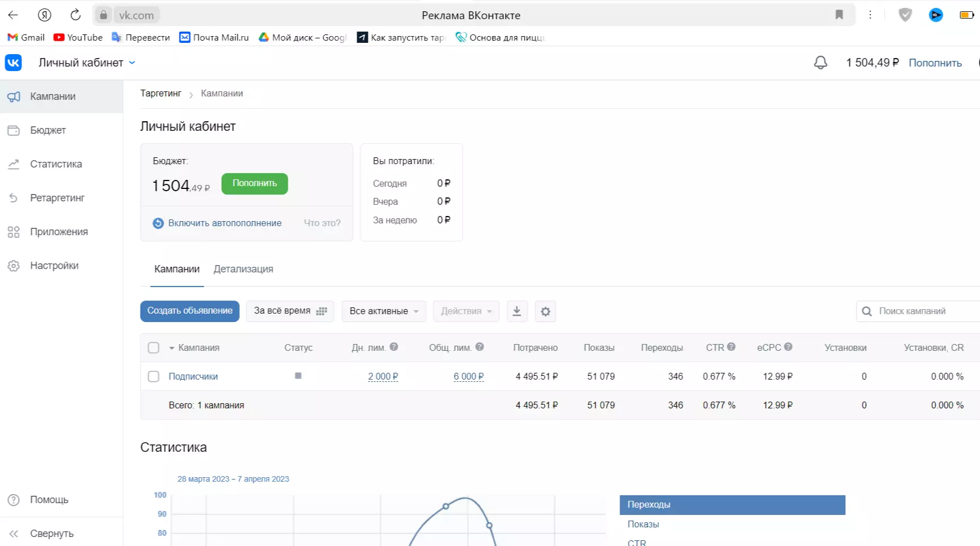Image resolution: width=980 pixels, height=546 pixels.
Task: Click help icon next to CTR column
Action: click(731, 347)
